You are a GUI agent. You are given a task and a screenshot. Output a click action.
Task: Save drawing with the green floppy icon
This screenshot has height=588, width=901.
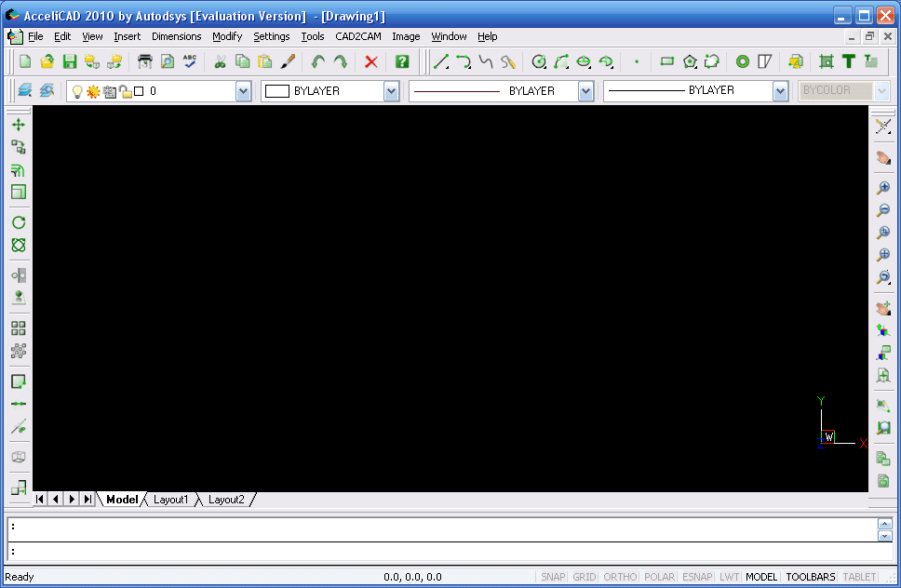pyautogui.click(x=70, y=61)
